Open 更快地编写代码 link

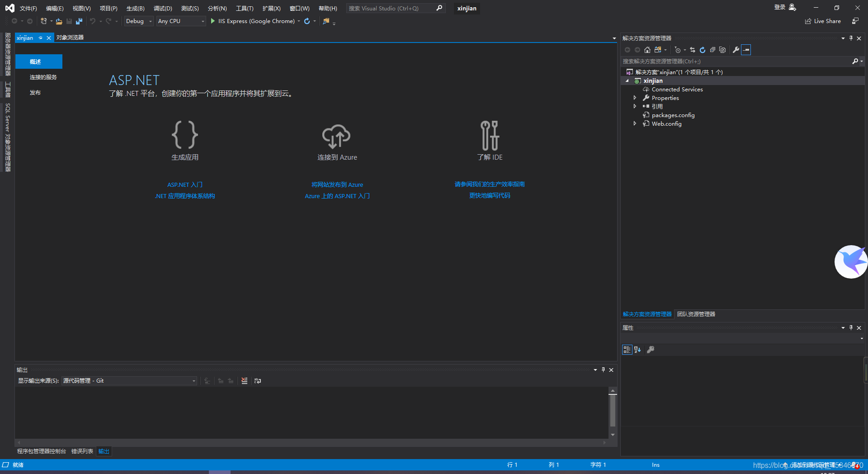[x=490, y=196]
